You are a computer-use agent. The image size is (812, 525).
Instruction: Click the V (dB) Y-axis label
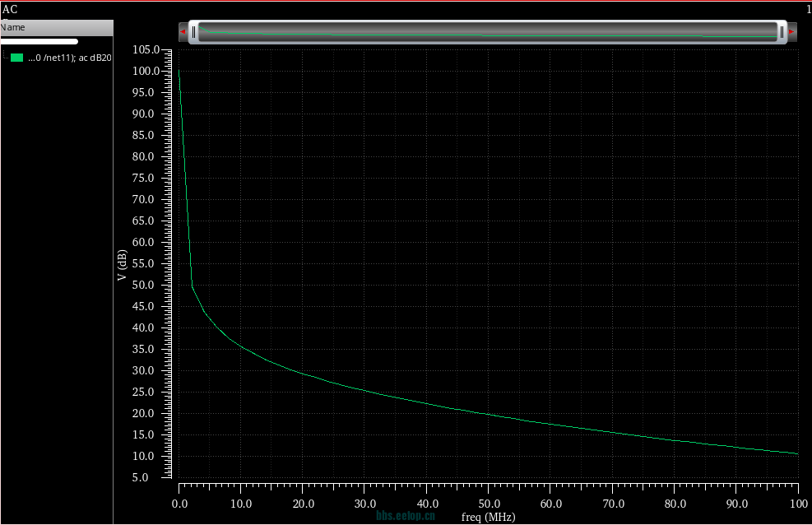click(122, 265)
